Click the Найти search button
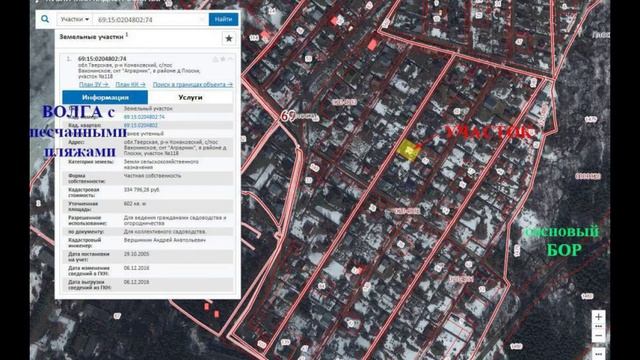 223,19
